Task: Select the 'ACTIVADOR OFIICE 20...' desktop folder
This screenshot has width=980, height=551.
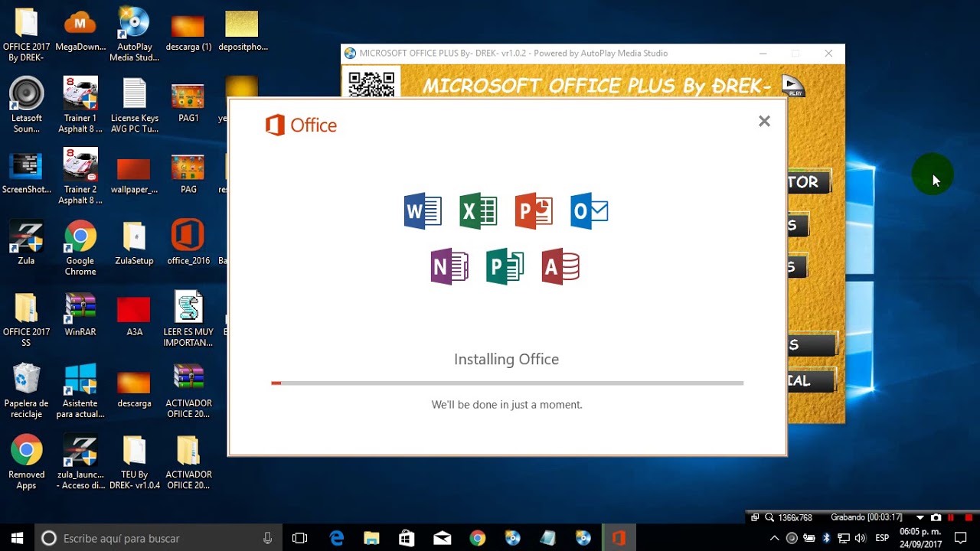Action: tap(188, 462)
